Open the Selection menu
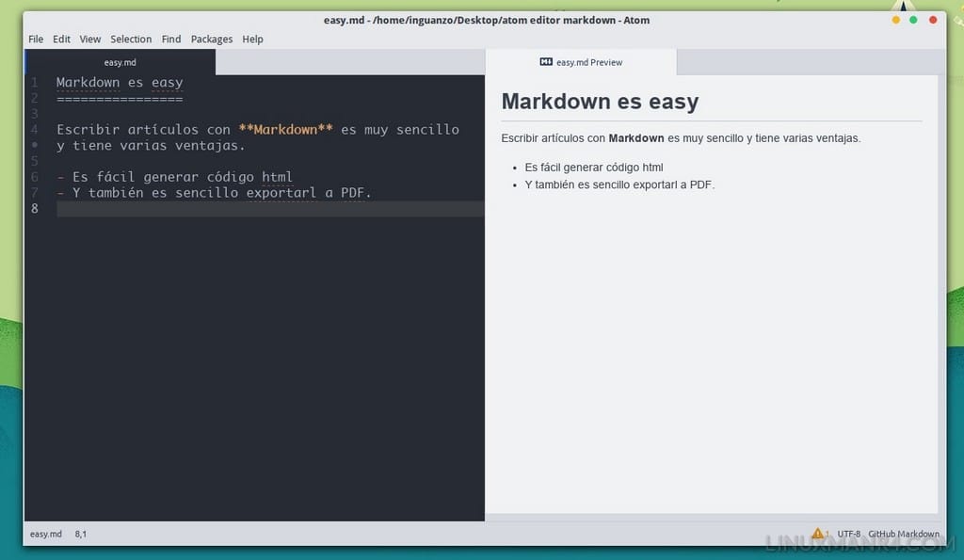The width and height of the screenshot is (964, 560). [x=131, y=40]
